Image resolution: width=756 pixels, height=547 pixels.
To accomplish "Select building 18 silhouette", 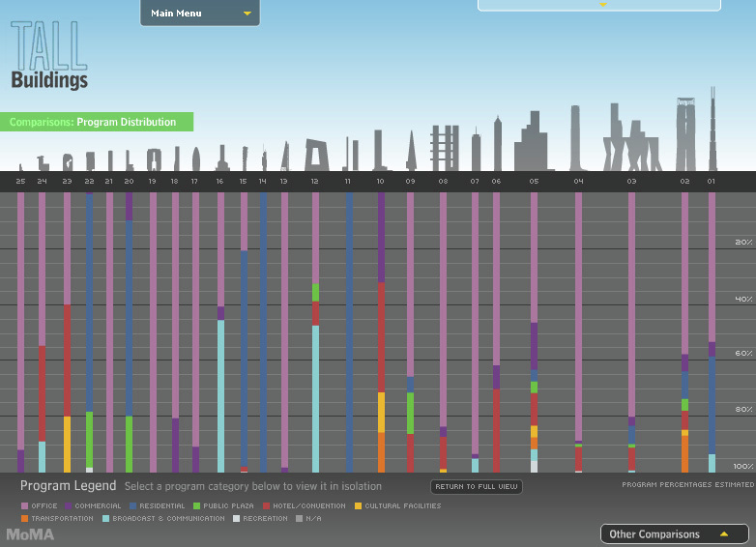I will (x=177, y=159).
